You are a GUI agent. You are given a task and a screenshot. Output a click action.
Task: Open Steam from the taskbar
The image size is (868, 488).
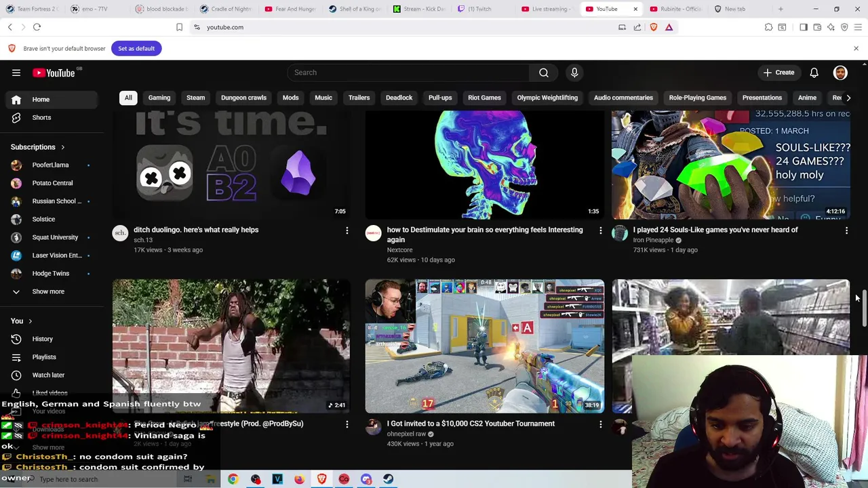pos(388,479)
